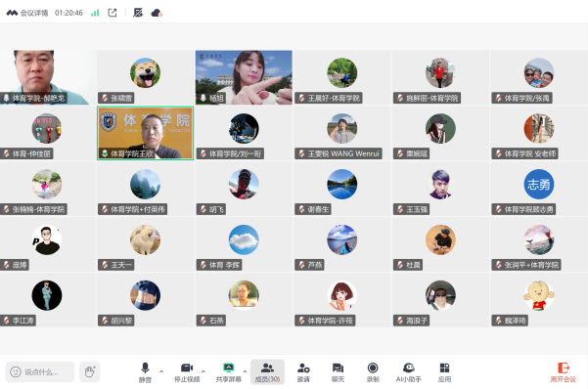This screenshot has width=588, height=389.
Task: Select the 体育学院王欣 active speaker video tile
Action: click(145, 133)
